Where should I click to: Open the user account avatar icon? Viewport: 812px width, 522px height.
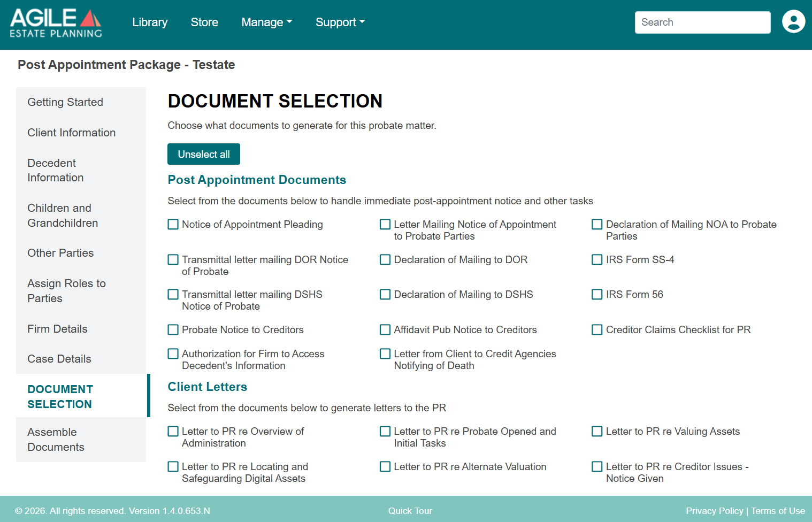[793, 22]
